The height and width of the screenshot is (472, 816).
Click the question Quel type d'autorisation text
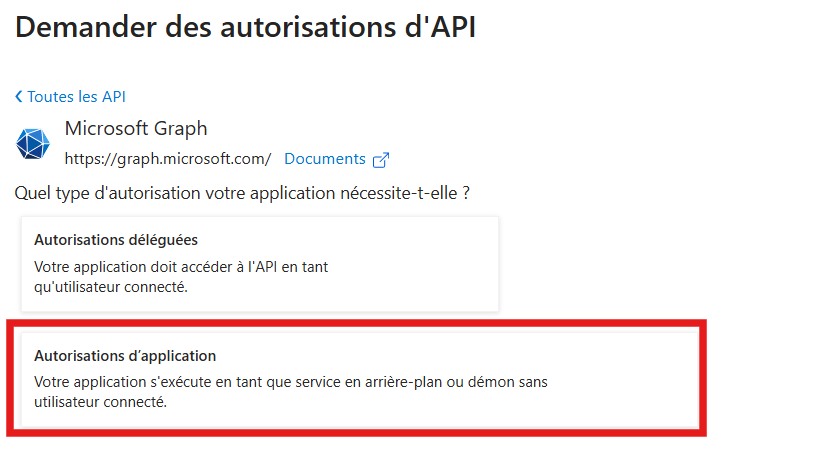point(242,193)
